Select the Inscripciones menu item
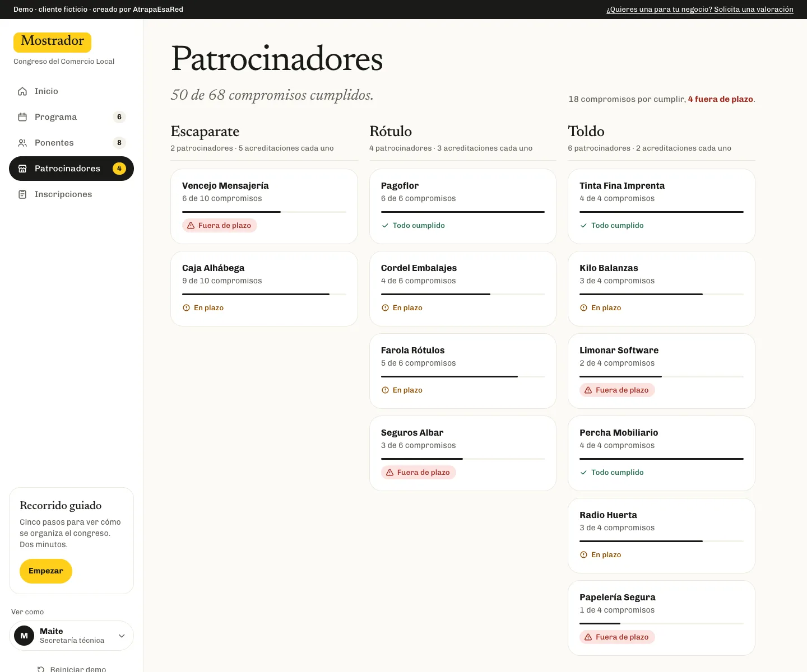This screenshot has height=672, width=807. (x=71, y=194)
